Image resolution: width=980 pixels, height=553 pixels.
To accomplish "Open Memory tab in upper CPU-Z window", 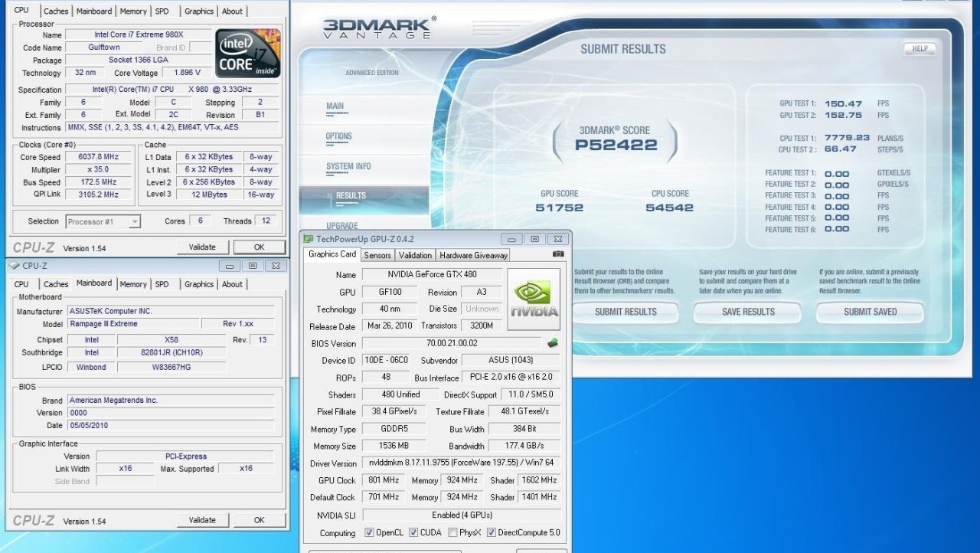I will (x=133, y=11).
